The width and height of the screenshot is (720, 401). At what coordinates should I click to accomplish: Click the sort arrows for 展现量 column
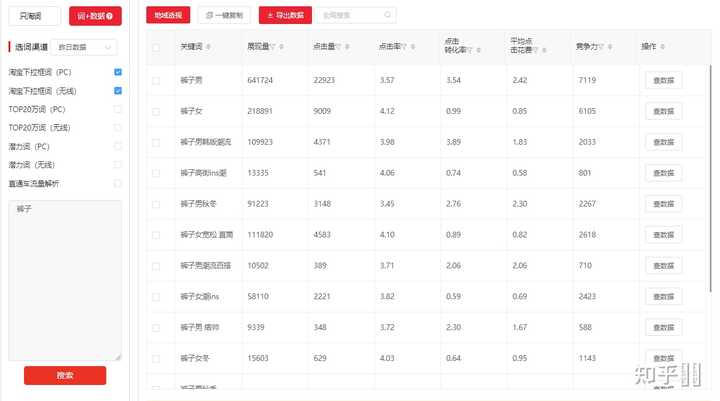(281, 47)
